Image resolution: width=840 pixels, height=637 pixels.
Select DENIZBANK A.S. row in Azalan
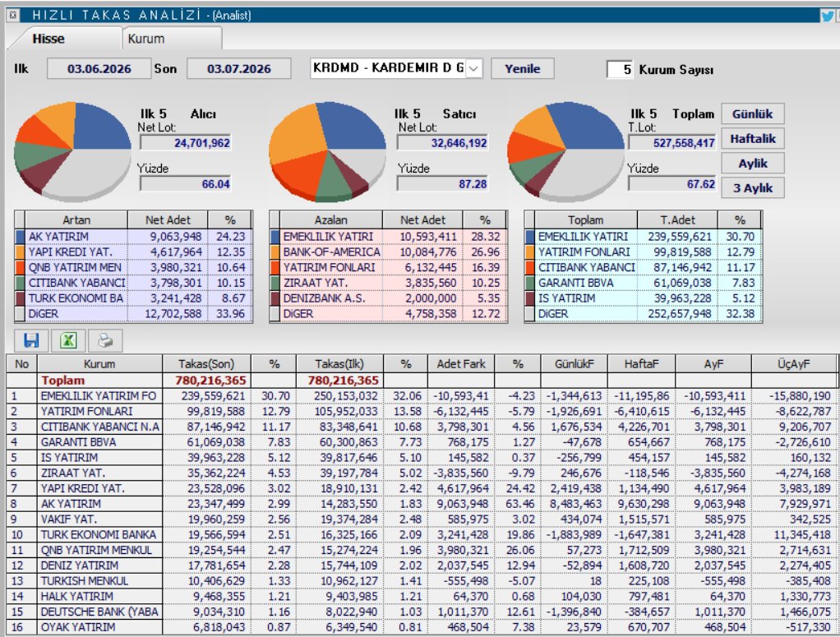point(389,298)
